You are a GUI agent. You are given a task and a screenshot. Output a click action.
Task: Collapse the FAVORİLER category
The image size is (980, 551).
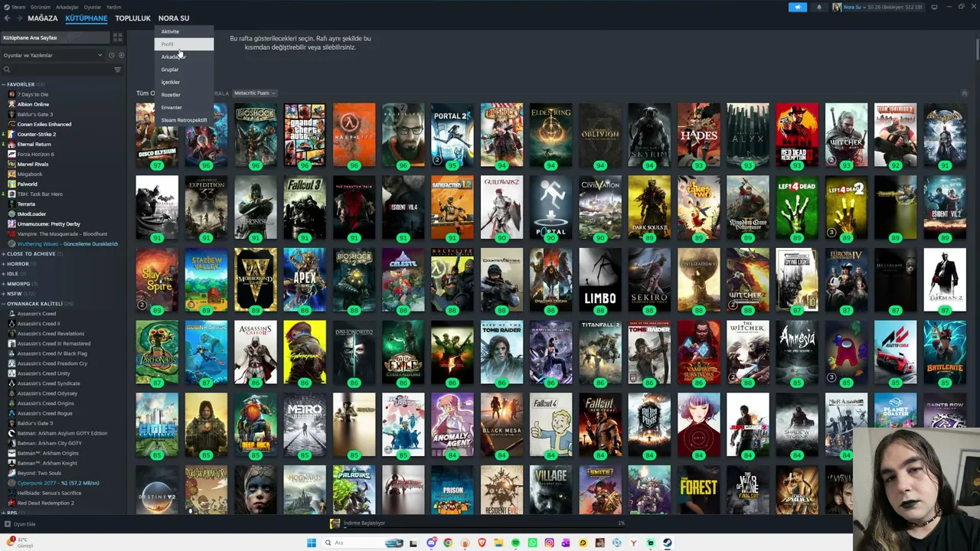(4, 84)
